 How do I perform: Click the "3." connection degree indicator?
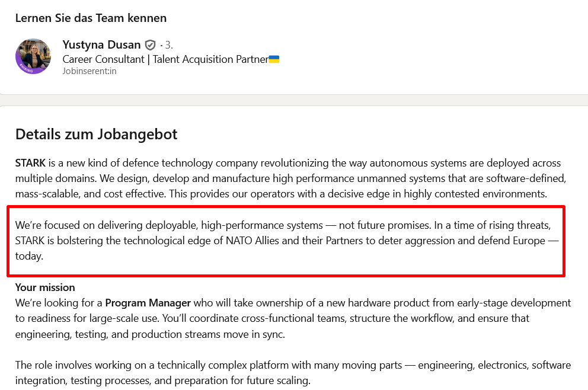[x=168, y=45]
